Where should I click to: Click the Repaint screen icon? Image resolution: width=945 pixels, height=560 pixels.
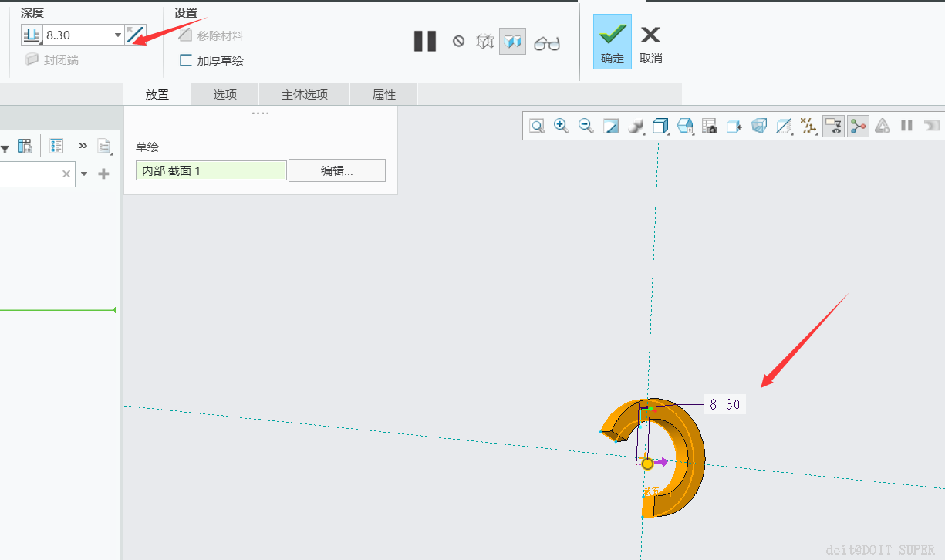(x=611, y=126)
